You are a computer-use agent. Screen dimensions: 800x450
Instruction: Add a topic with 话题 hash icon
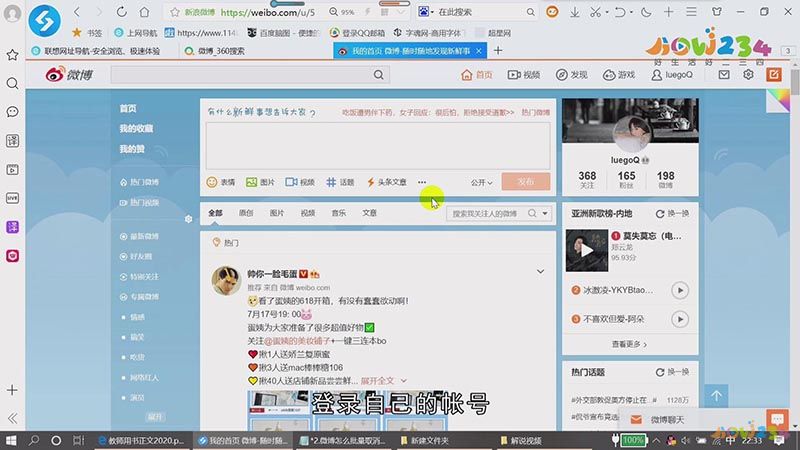pos(340,182)
